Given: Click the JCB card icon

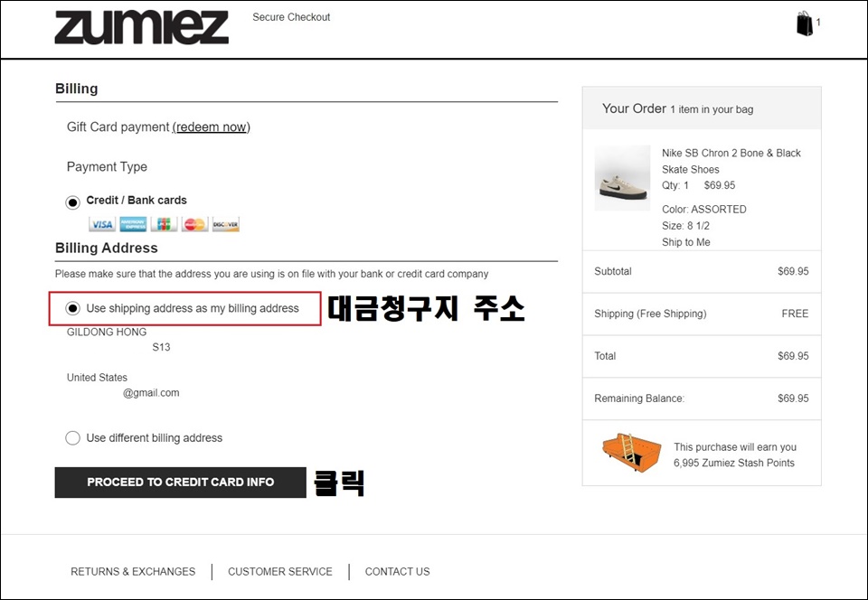Looking at the screenshot, I should tap(164, 224).
